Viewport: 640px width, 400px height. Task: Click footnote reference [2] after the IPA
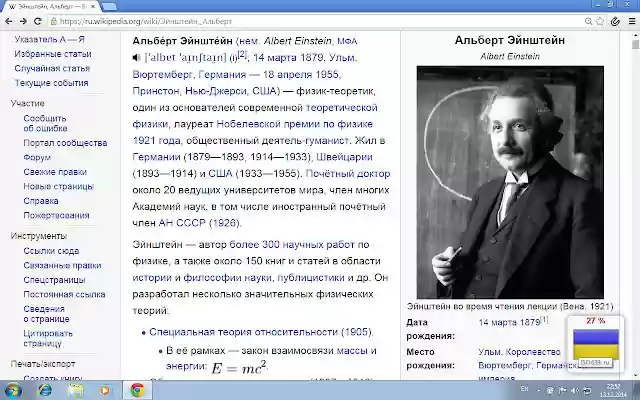click(242, 54)
